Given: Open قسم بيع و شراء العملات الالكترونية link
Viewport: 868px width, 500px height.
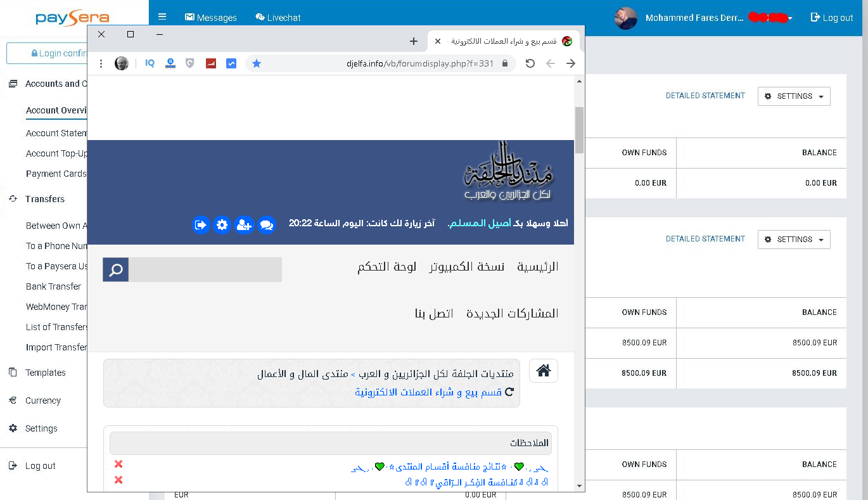Looking at the screenshot, I should pos(428,392).
